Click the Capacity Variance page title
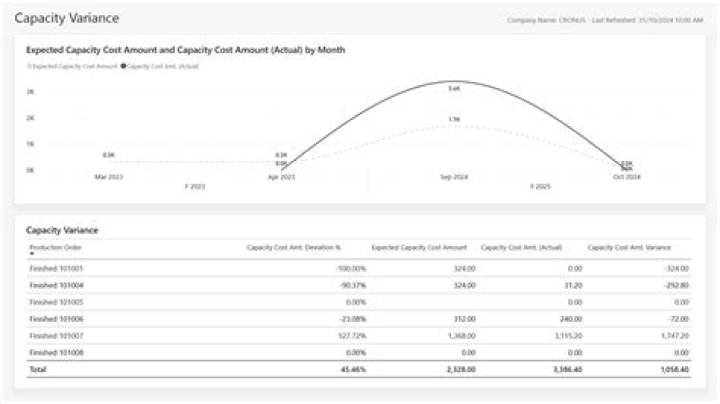 pyautogui.click(x=66, y=19)
